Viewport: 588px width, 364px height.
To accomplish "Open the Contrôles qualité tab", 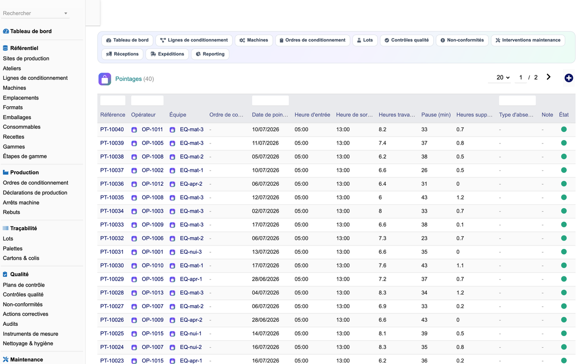I will 407,40.
